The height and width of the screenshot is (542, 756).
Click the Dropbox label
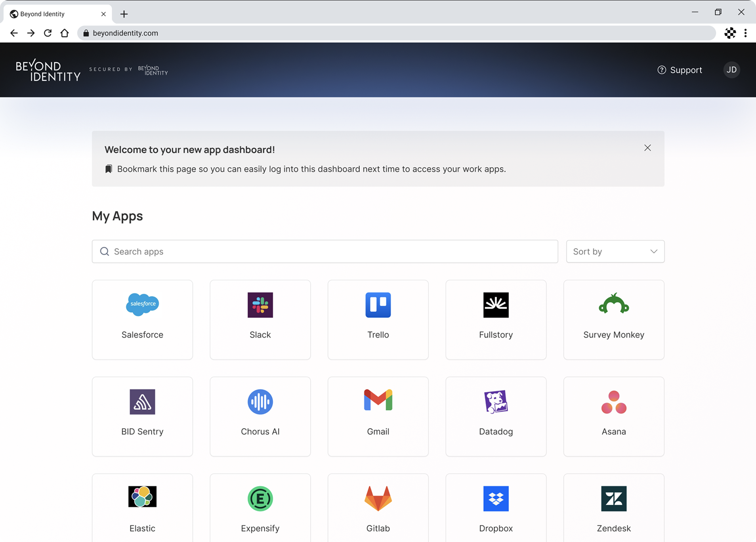[x=496, y=528]
